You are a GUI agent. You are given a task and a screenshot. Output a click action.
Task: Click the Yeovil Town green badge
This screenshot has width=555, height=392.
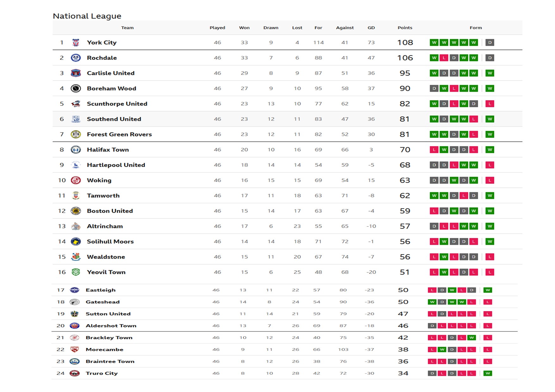[x=76, y=272]
